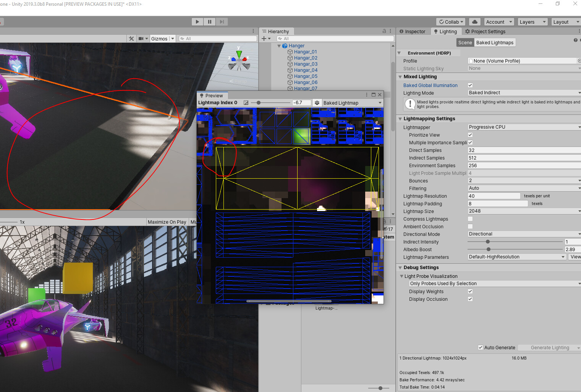Collapse the Hanger hierarchy item
The width and height of the screenshot is (581, 392).
click(x=279, y=45)
